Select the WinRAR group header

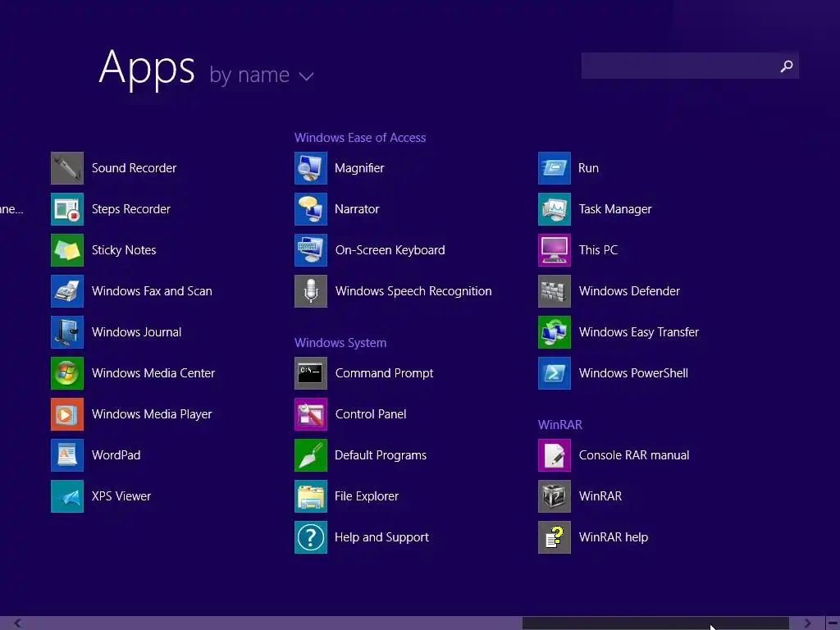coord(559,425)
